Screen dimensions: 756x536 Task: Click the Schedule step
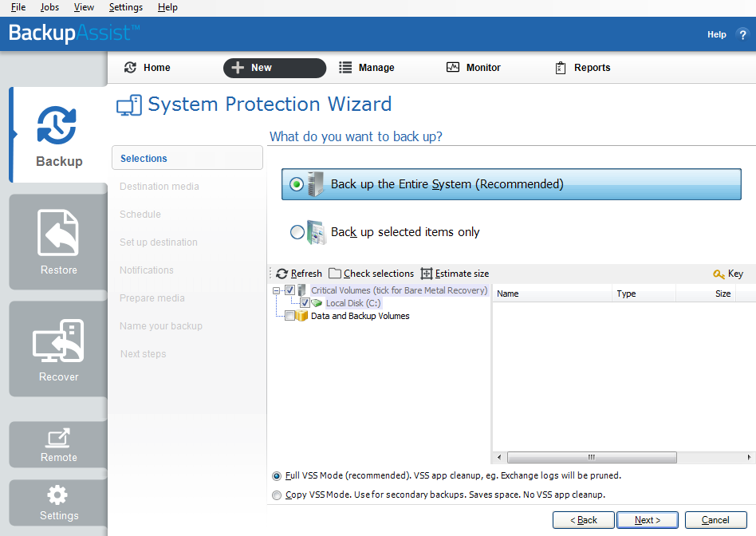(140, 215)
